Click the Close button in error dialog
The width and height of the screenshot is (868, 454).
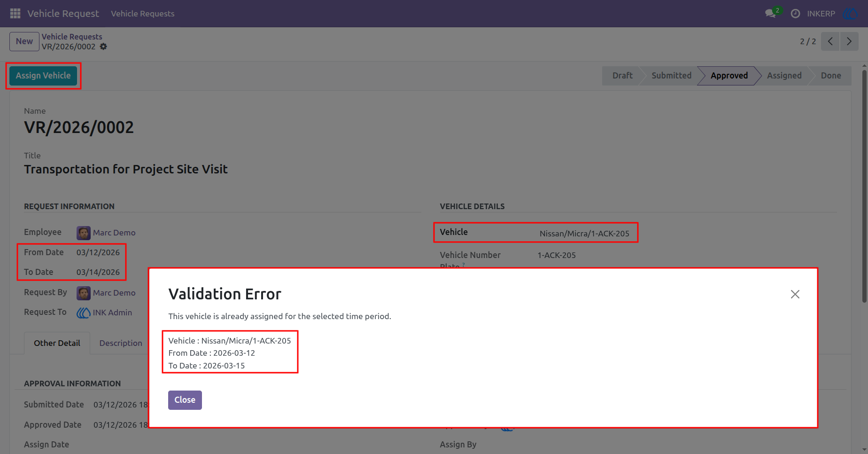pyautogui.click(x=185, y=400)
